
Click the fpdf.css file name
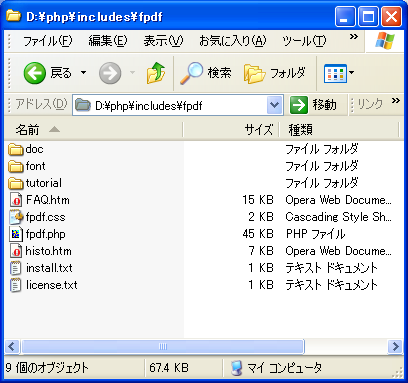45,217
